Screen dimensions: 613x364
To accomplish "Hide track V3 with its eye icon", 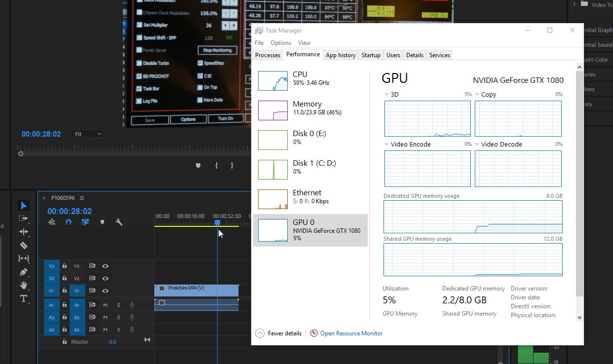I will coord(105,266).
